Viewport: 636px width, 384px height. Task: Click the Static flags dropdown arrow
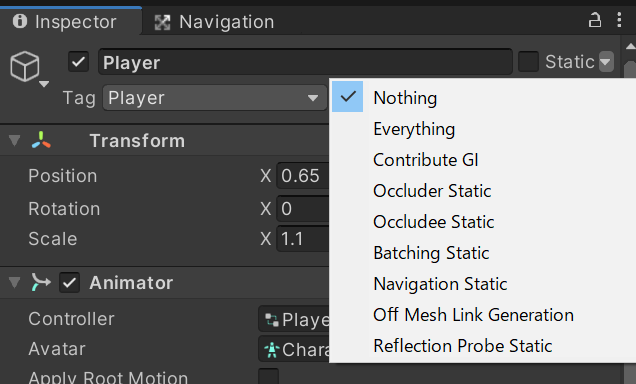click(606, 62)
